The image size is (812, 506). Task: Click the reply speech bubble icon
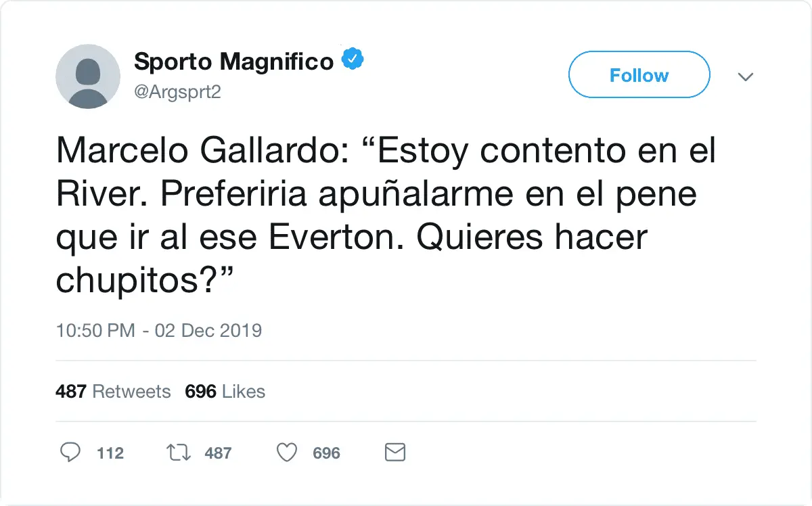pyautogui.click(x=70, y=452)
